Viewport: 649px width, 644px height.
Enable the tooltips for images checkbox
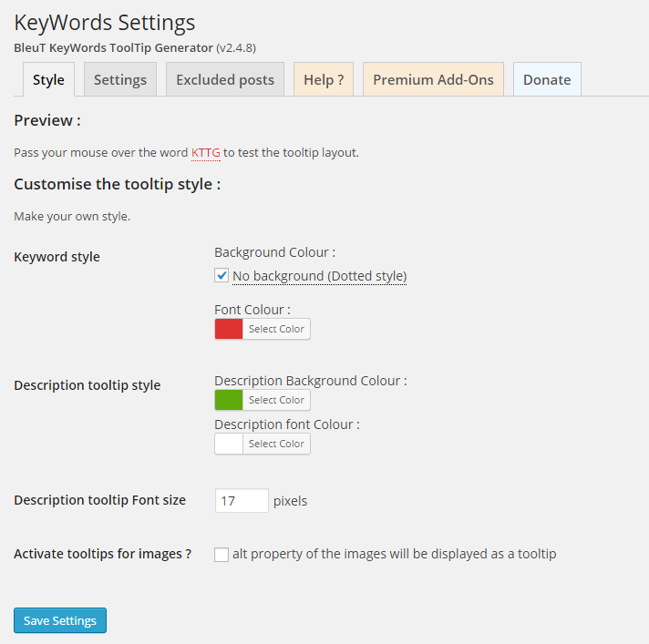coord(221,554)
